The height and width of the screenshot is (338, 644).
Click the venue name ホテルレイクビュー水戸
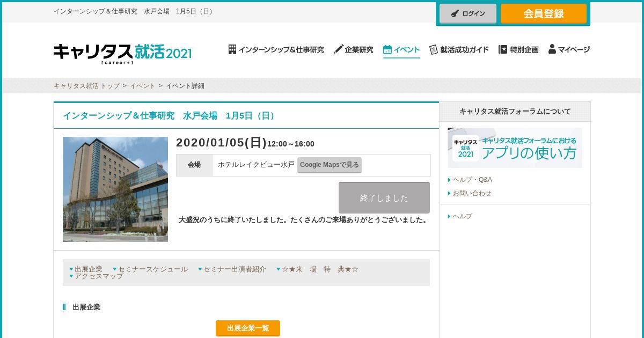click(256, 165)
